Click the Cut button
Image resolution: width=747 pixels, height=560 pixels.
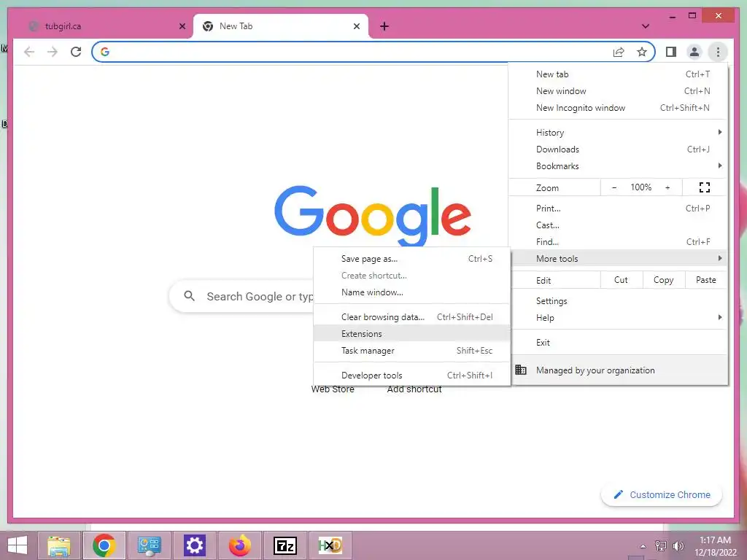[x=622, y=280]
